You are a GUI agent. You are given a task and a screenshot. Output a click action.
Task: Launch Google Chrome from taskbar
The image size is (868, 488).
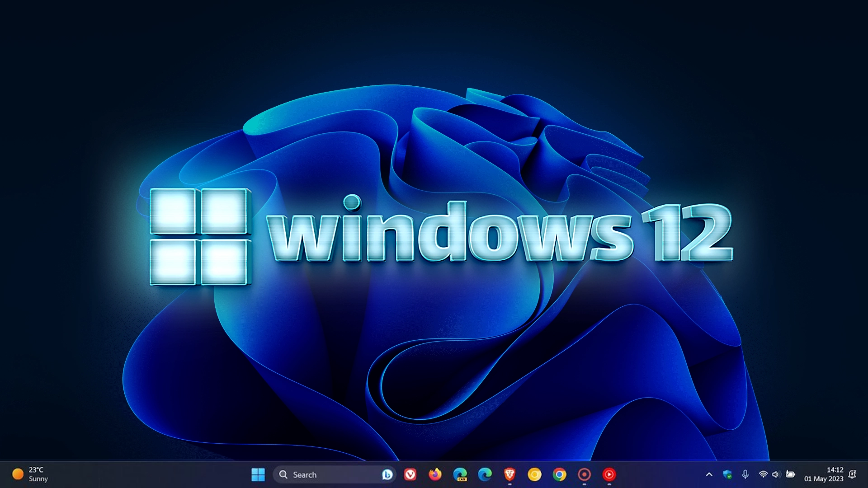pyautogui.click(x=559, y=474)
